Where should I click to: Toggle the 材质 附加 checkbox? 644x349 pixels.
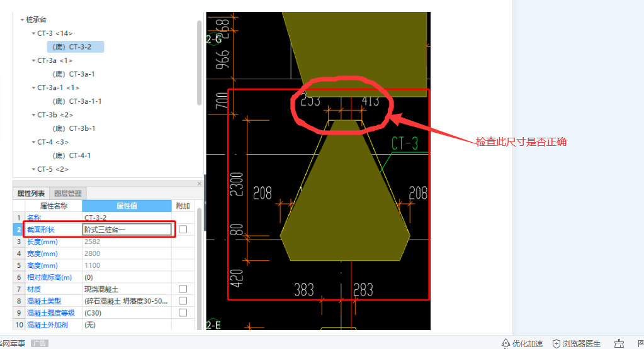coord(183,289)
